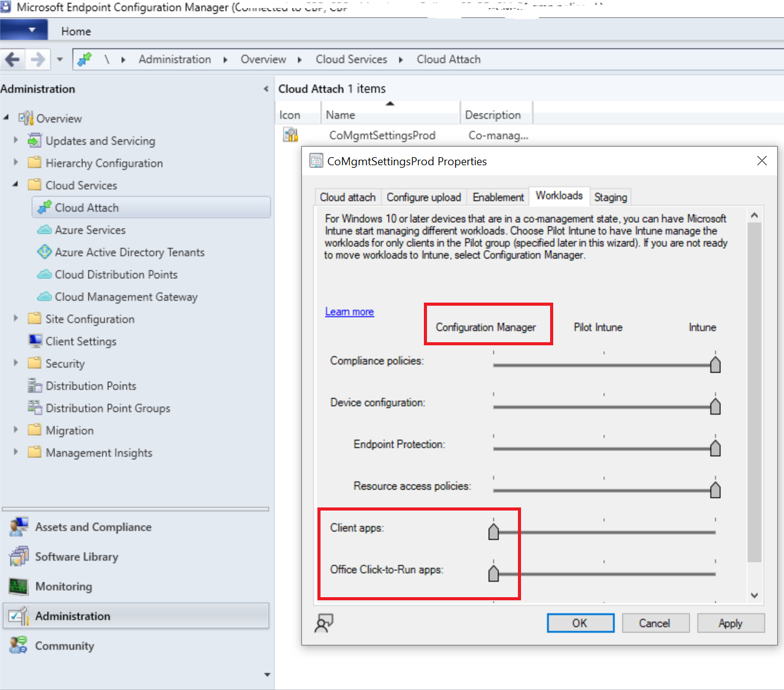Click the Cloud Management Gateway icon
This screenshot has width=784, height=690.
pos(45,296)
